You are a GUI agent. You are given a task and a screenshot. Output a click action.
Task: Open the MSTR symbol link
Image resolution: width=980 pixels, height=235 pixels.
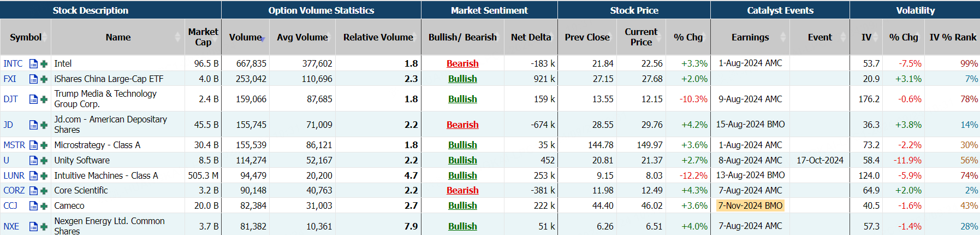point(14,145)
